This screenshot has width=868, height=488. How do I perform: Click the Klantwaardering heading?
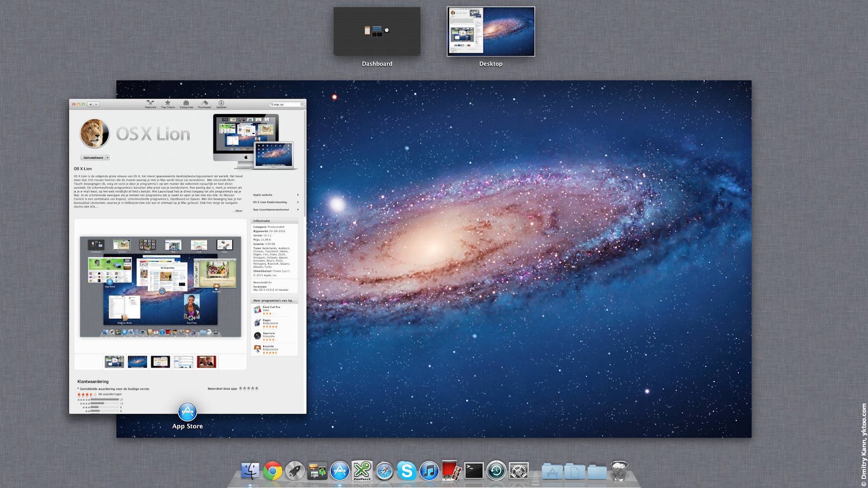click(x=93, y=382)
